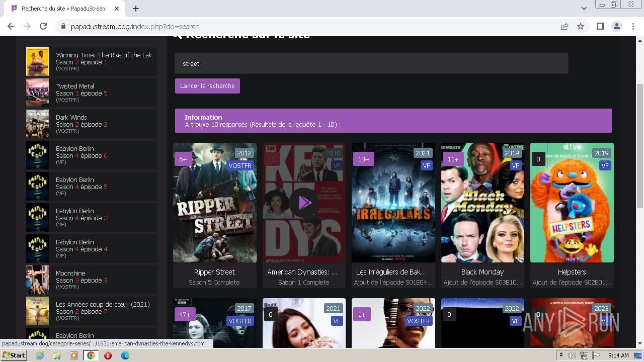Open the network icon in system tray

point(584,355)
